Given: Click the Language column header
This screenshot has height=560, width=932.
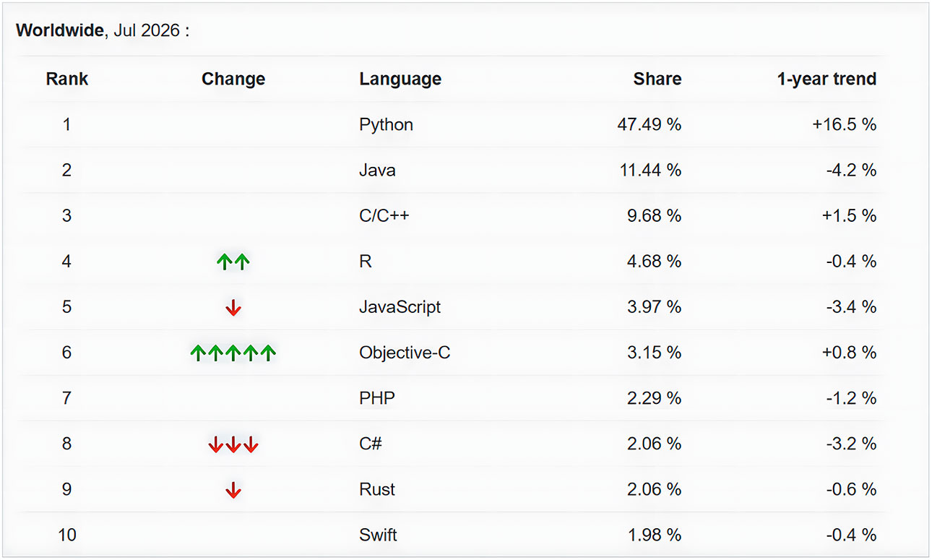Looking at the screenshot, I should click(400, 79).
